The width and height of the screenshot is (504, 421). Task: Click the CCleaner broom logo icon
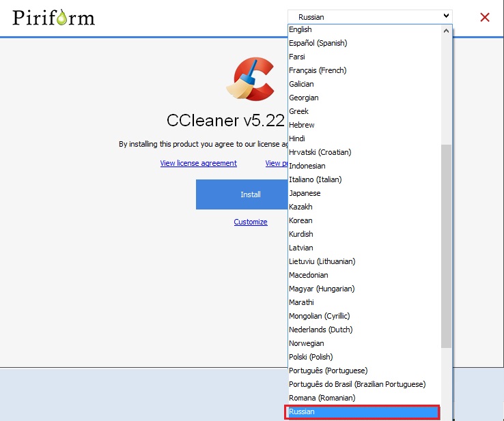pyautogui.click(x=251, y=78)
